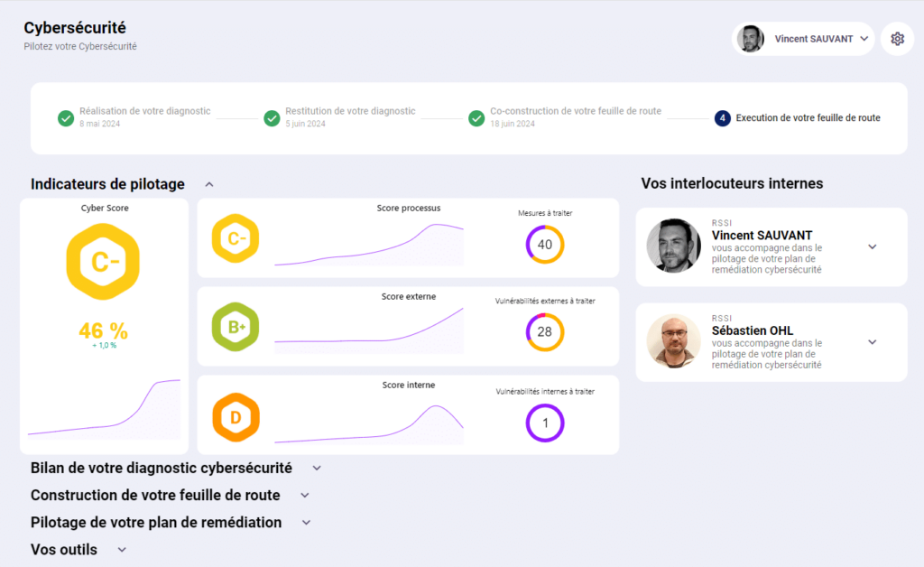Click the internal vulnerabilities 1 ring indicator

point(545,423)
